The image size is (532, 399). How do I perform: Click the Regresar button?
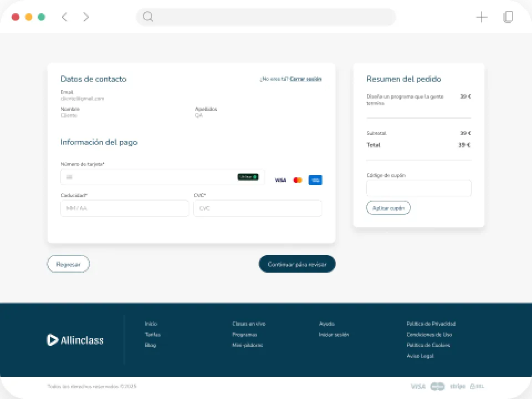click(x=68, y=264)
